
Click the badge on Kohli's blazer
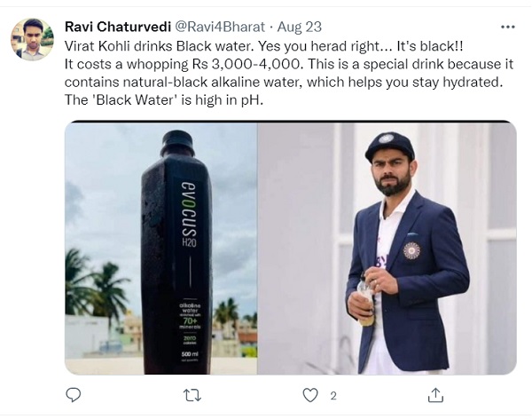[x=411, y=251]
